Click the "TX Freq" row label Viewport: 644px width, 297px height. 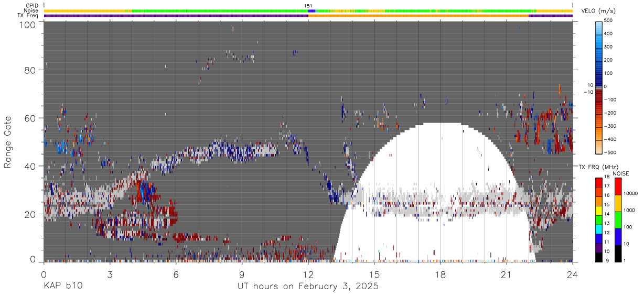point(28,16)
